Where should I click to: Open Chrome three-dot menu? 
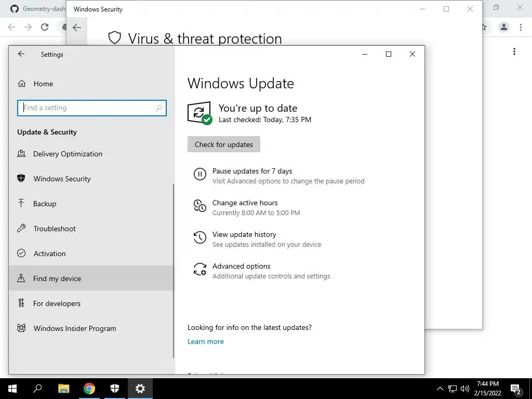(521, 27)
